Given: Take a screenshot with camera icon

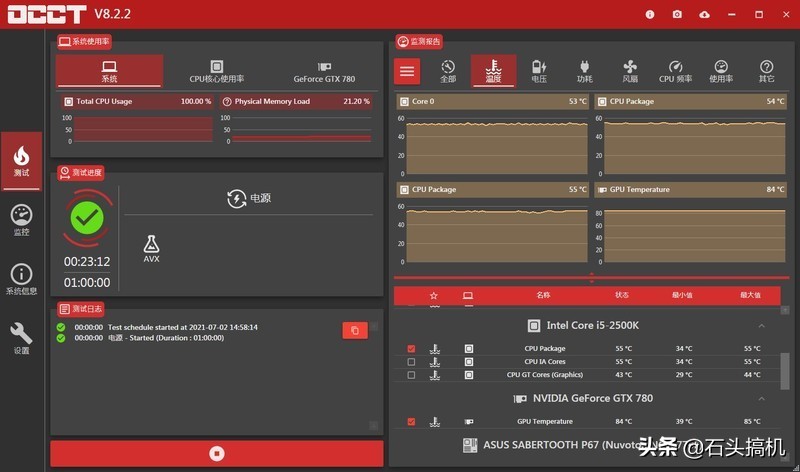Looking at the screenshot, I should pos(677,14).
